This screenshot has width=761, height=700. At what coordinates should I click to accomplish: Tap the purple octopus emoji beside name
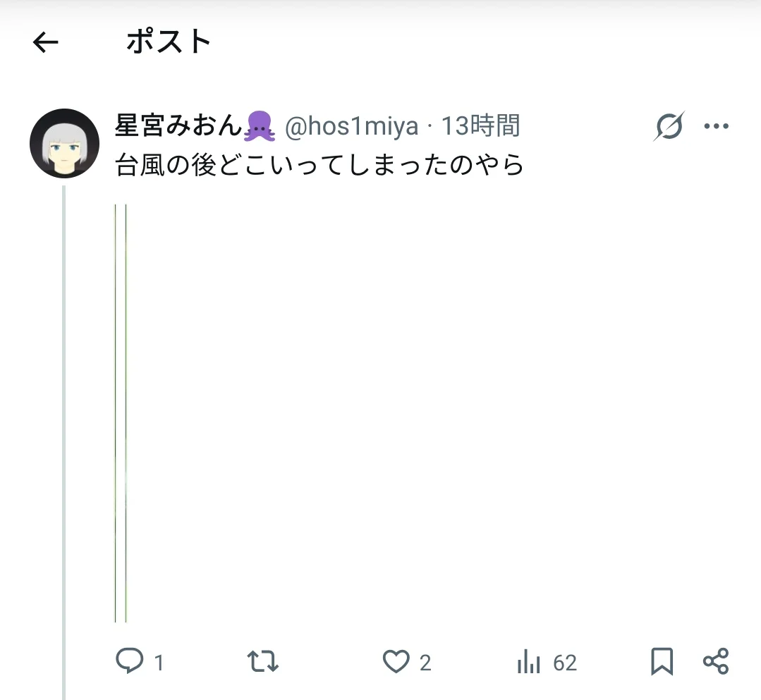tap(260, 126)
